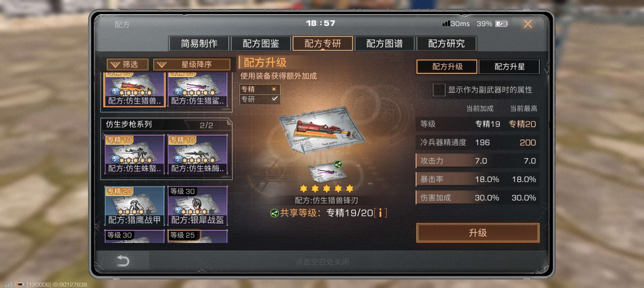Toggle the 专精 filter checkbox
This screenshot has height=288, width=644.
[x=274, y=89]
